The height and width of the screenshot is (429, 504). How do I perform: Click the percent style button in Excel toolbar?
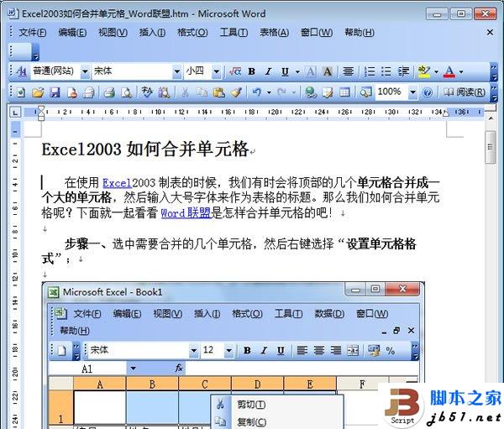click(x=391, y=350)
